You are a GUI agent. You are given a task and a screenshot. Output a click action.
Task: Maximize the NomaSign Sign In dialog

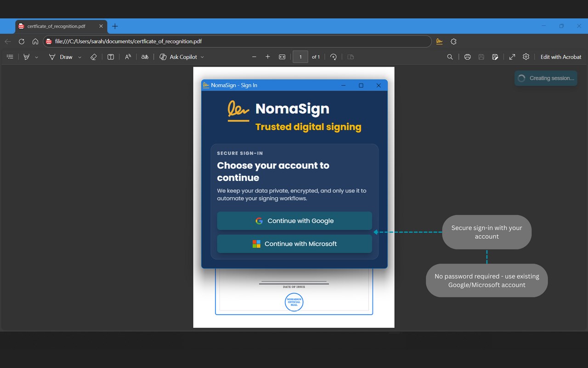tap(361, 86)
